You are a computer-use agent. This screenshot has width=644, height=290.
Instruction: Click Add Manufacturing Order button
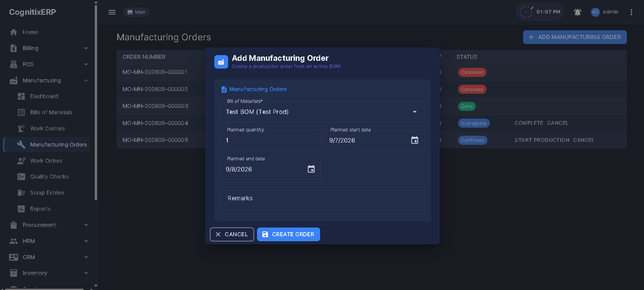(x=574, y=37)
